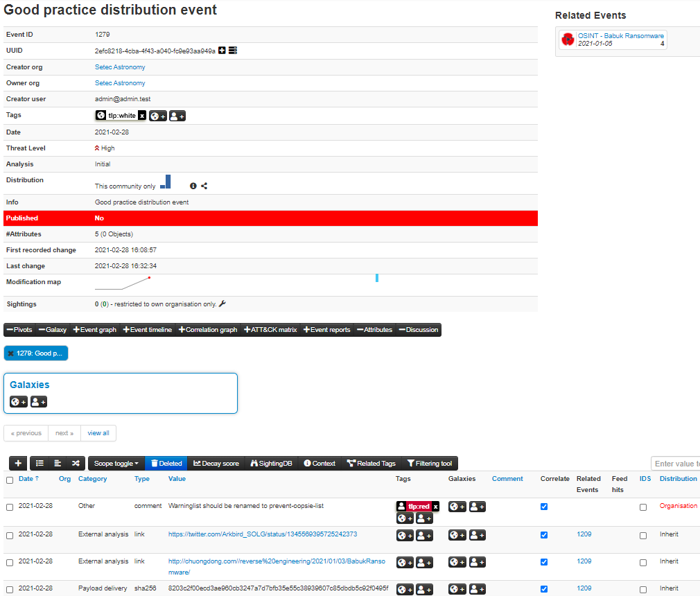Enable the IDS checkbox for the Twitter link

click(x=643, y=535)
